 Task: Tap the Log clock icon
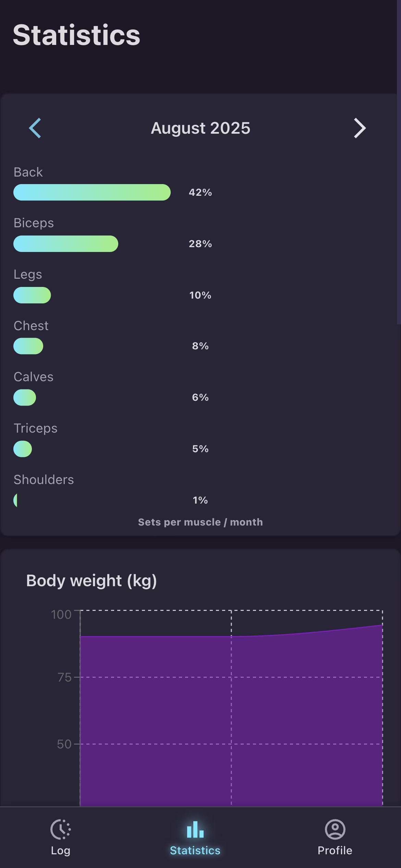pyautogui.click(x=61, y=829)
